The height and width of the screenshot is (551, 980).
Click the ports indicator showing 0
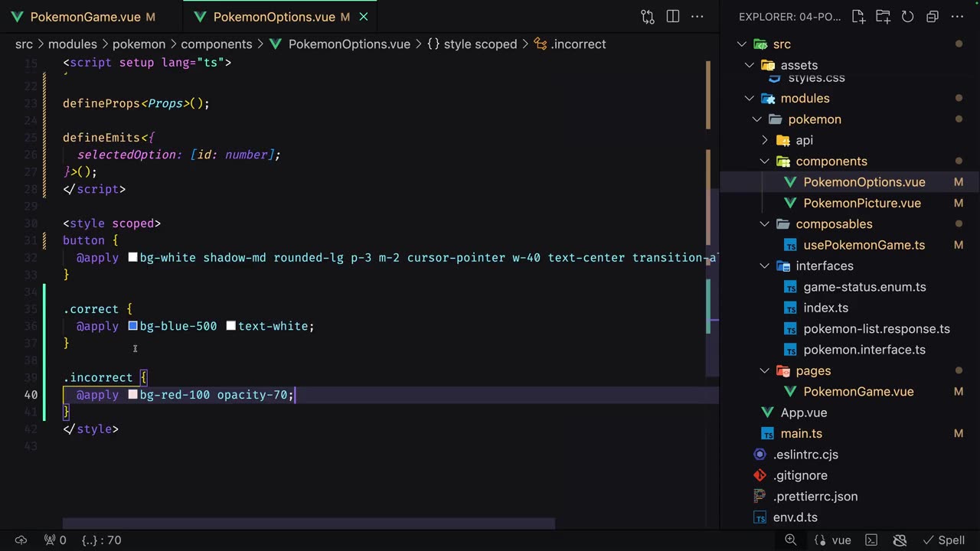pyautogui.click(x=55, y=540)
